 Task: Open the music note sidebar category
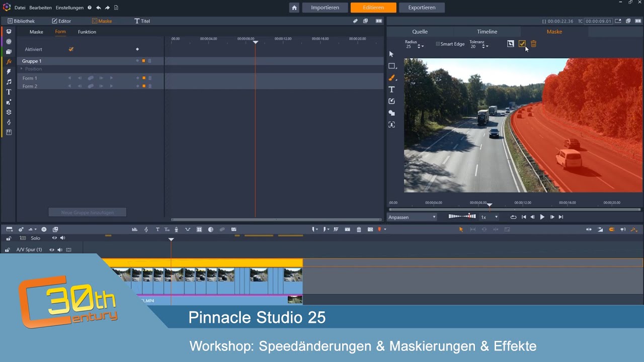click(9, 82)
